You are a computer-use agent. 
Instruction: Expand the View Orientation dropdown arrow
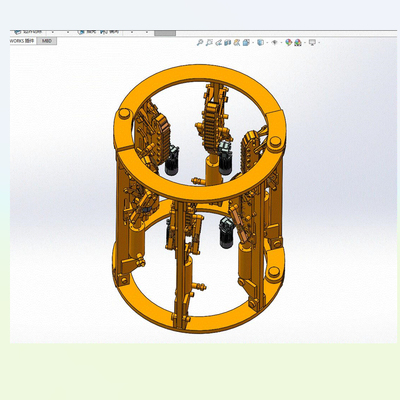pos(253,43)
